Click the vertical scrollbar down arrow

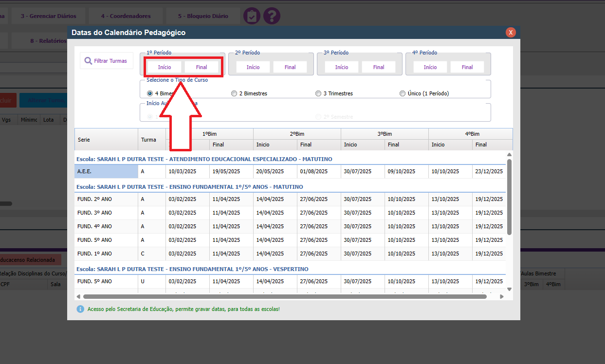[509, 289]
